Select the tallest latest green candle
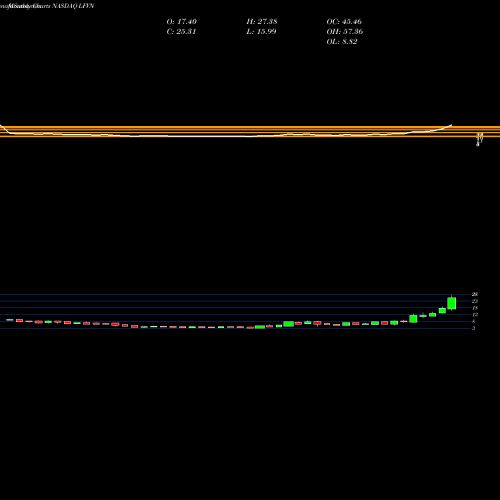 452,303
